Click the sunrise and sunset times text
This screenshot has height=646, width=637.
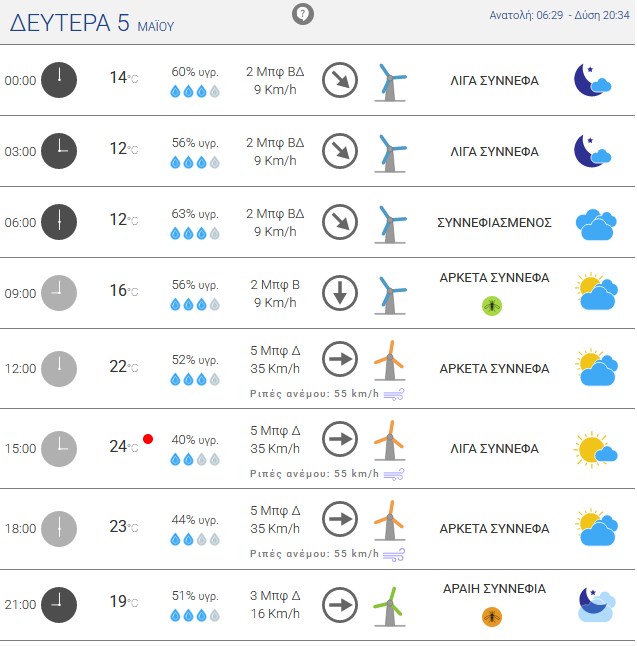(559, 15)
